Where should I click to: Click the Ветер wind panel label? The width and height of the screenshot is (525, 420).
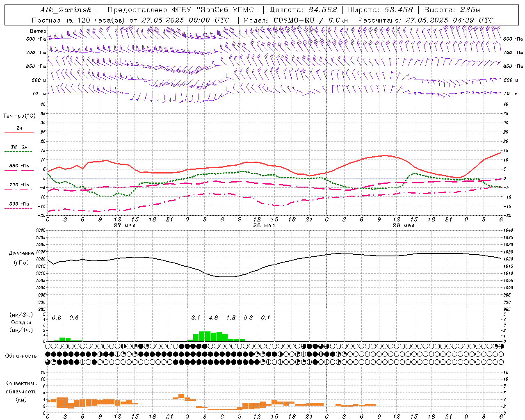click(x=38, y=31)
